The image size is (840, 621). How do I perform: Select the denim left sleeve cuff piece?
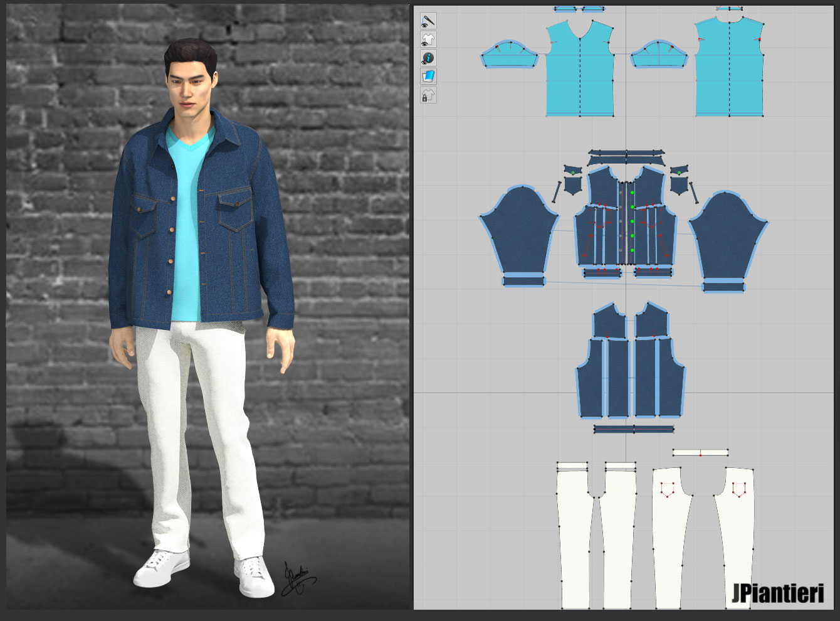click(524, 280)
